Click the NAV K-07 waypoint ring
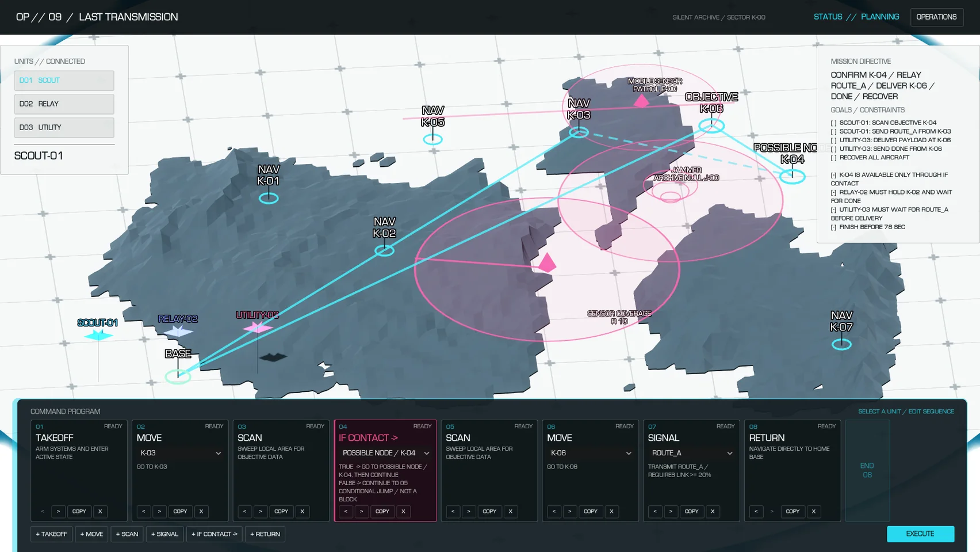The height and width of the screenshot is (552, 980). pyautogui.click(x=841, y=344)
